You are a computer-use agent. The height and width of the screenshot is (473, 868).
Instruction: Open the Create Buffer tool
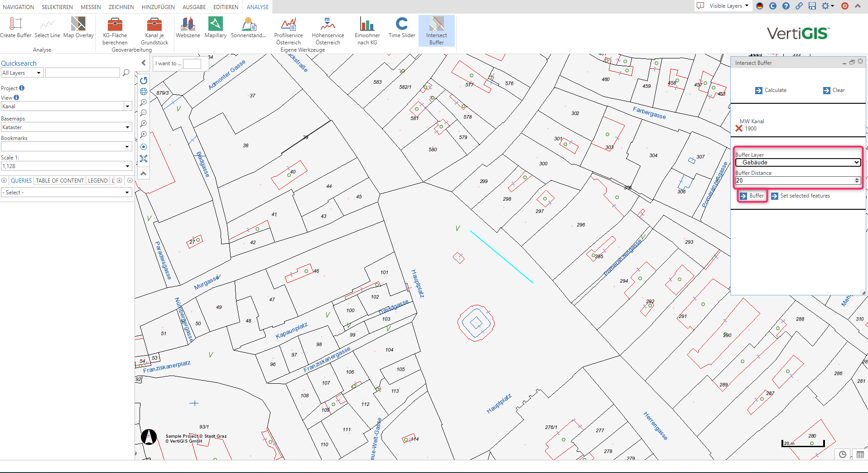[x=15, y=27]
